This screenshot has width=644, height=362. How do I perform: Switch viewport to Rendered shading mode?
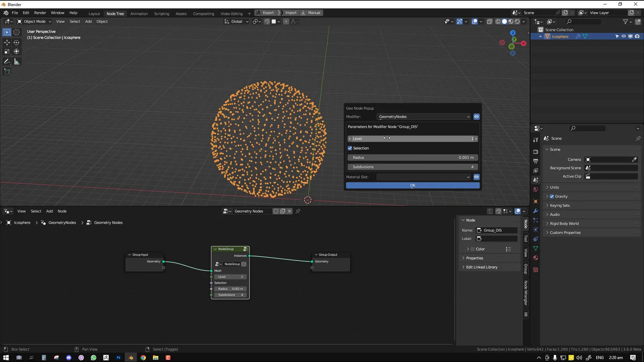click(518, 21)
